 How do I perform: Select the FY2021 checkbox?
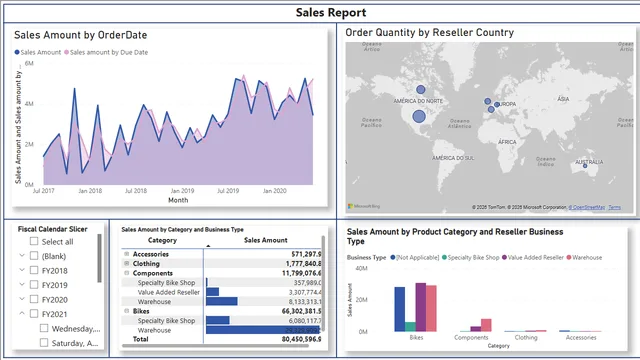coord(34,313)
